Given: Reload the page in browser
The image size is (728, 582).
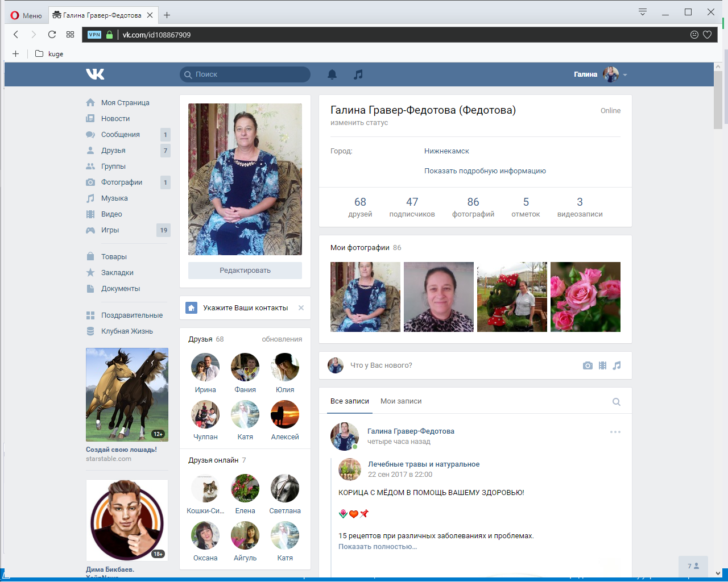Looking at the screenshot, I should [52, 35].
